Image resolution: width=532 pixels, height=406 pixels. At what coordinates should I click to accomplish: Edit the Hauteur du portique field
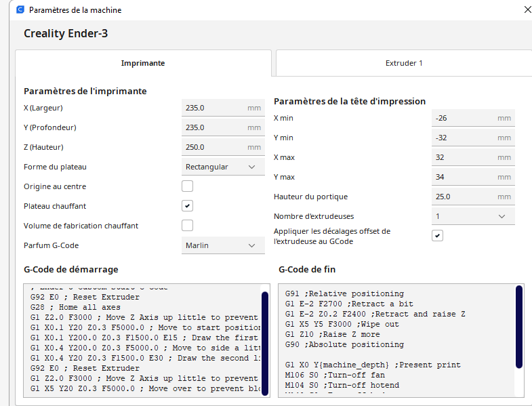473,197
